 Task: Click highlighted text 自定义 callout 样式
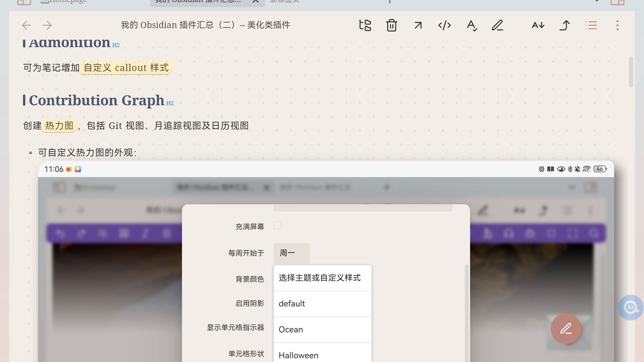tap(126, 68)
